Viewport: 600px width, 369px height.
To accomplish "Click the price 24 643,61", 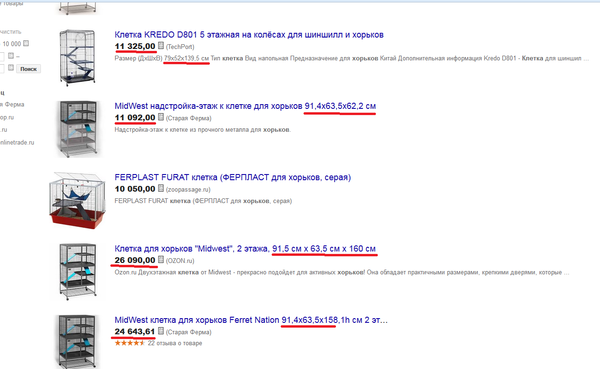I will click(x=135, y=331).
